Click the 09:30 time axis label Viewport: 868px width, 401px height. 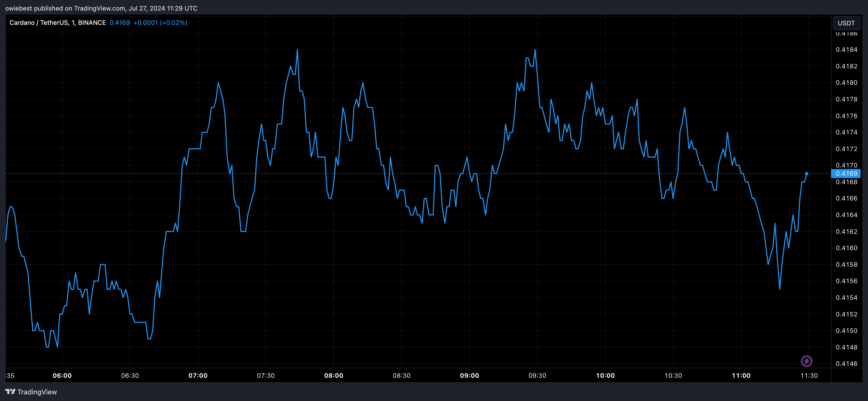[x=538, y=375]
